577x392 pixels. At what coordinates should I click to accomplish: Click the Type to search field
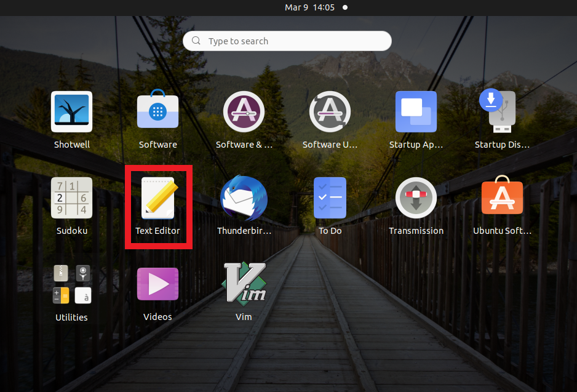(x=287, y=41)
